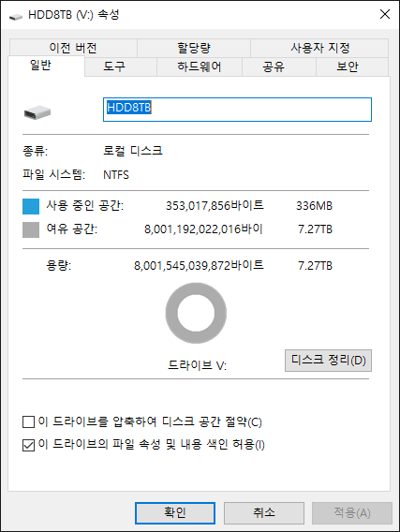Click the 용량 label

(x=59, y=265)
